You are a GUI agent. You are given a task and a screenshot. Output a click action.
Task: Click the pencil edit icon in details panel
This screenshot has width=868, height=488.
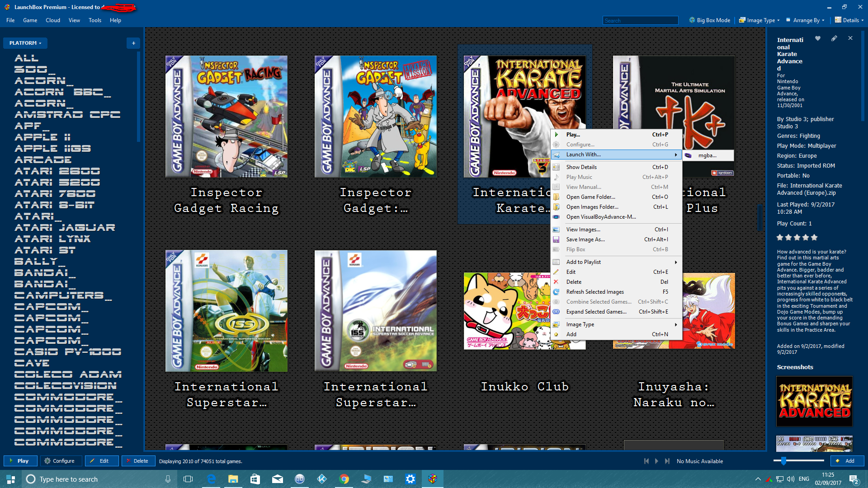(834, 38)
